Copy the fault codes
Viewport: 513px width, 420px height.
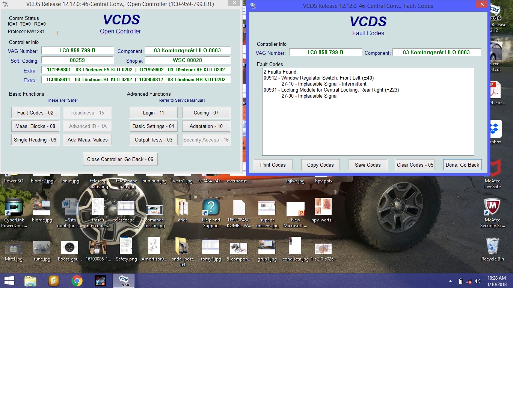click(320, 165)
